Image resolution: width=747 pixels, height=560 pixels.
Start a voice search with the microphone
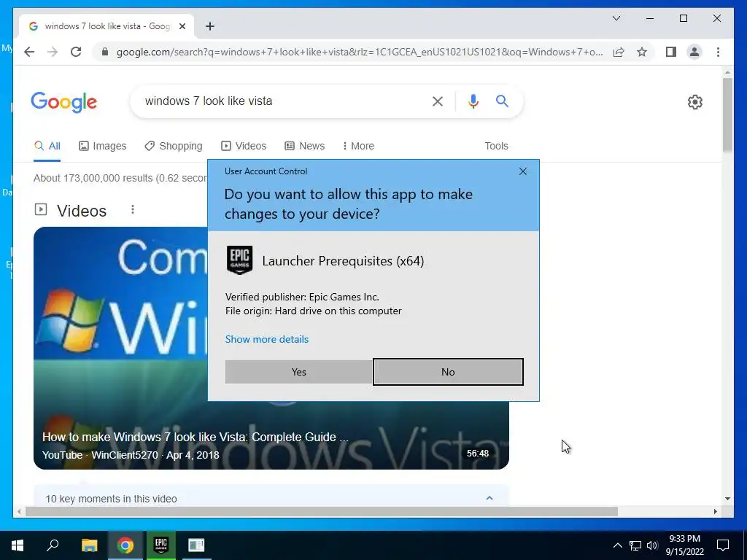pos(473,101)
